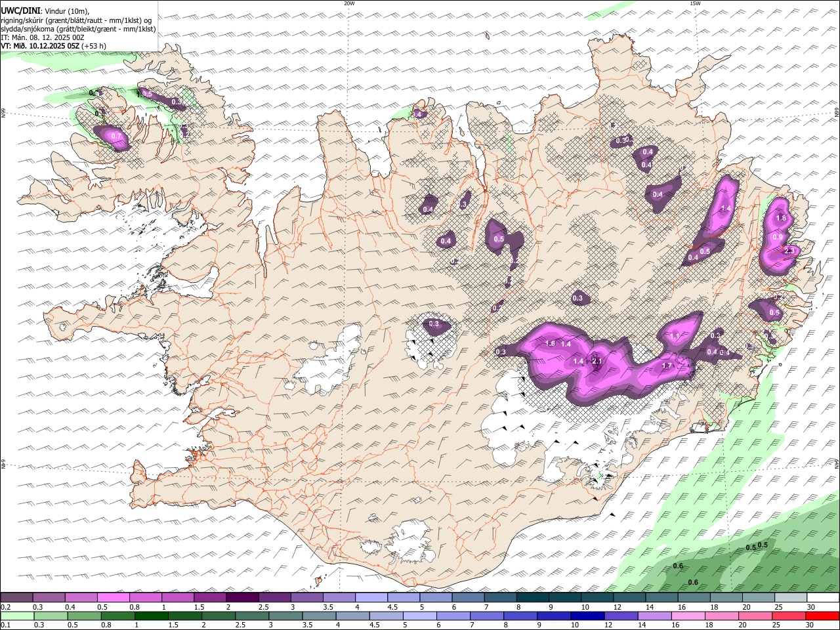
Task: Select the dark purple 0.2 swatch in the top legend row
Action: [16, 597]
